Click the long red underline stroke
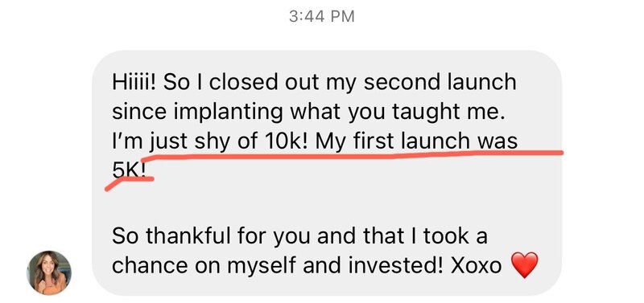This screenshot has height=303, width=644. [352, 156]
